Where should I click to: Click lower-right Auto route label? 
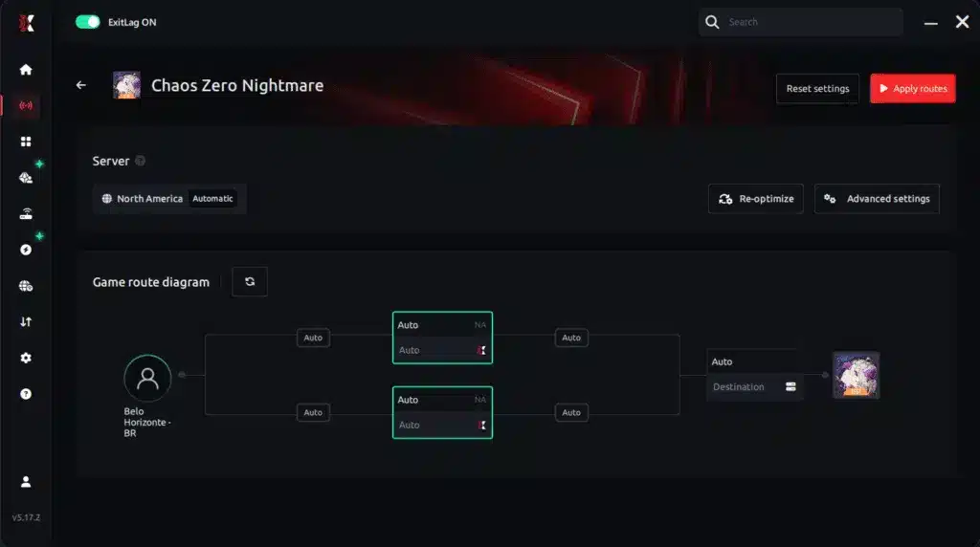coord(571,412)
